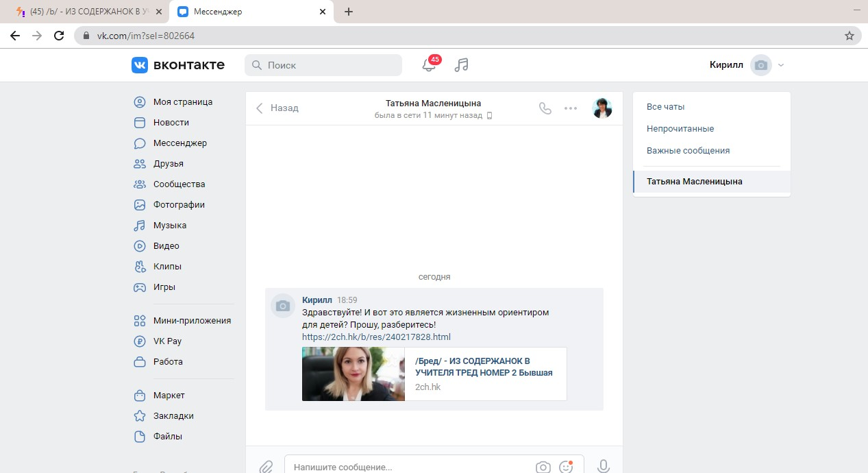Select Непрочитанные chats filter

pos(680,129)
